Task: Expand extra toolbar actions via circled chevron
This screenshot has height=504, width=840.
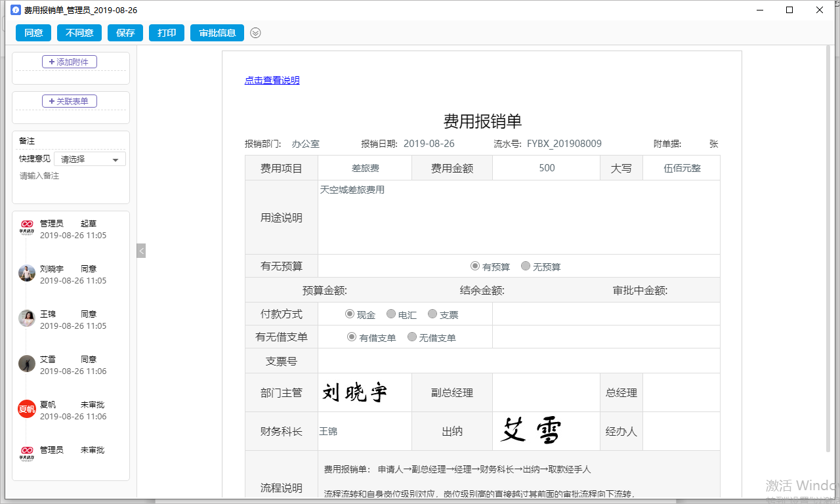Action: tap(255, 33)
